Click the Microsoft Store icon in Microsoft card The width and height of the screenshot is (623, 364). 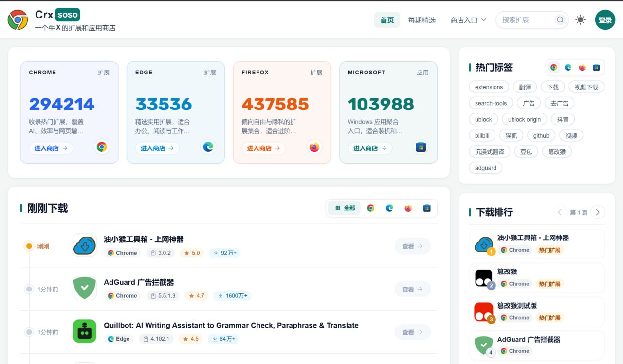(421, 147)
